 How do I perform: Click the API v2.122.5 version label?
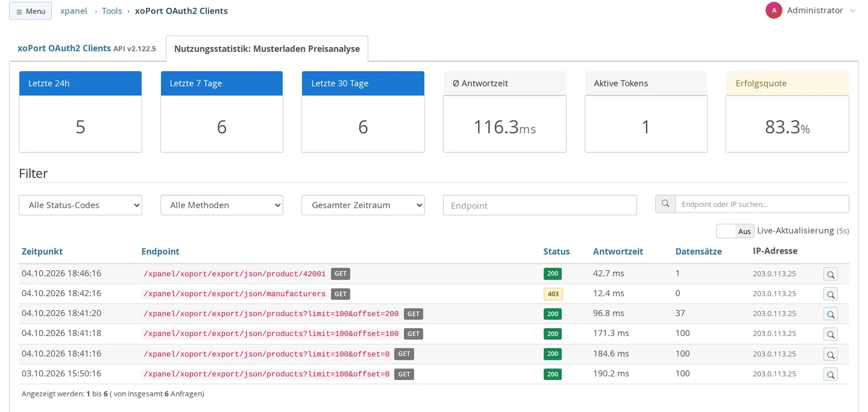tap(134, 49)
